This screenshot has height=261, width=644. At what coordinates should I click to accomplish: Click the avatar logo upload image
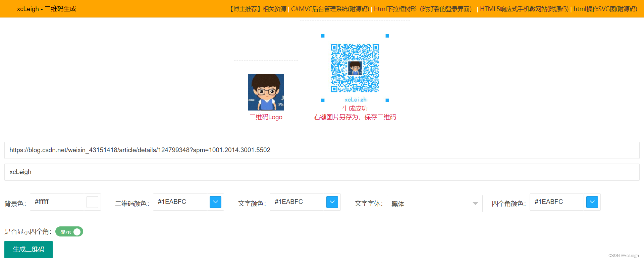click(x=266, y=92)
